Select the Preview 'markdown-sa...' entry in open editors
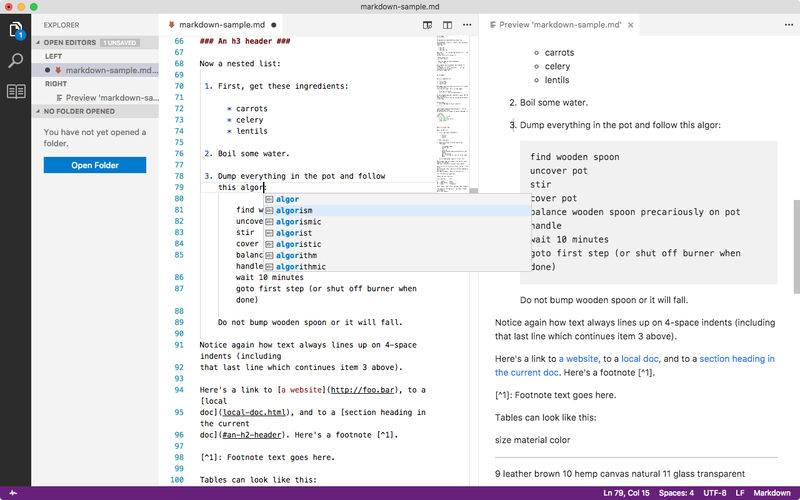This screenshot has width=800, height=500. pyautogui.click(x=95, y=97)
